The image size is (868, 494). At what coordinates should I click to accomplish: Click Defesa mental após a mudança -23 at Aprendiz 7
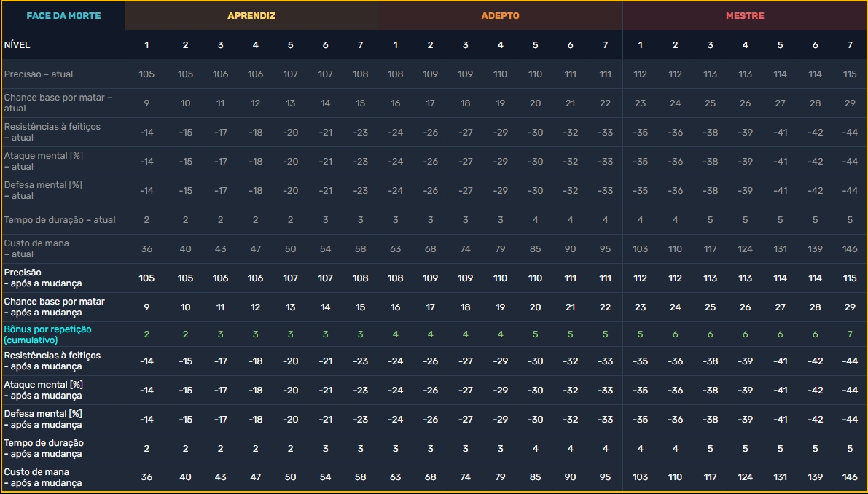click(360, 420)
